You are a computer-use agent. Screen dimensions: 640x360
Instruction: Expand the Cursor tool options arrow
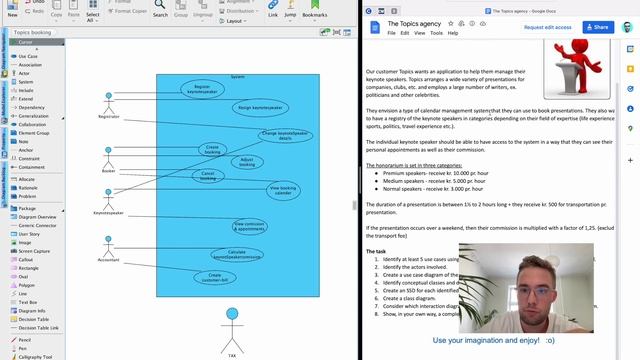click(x=63, y=43)
